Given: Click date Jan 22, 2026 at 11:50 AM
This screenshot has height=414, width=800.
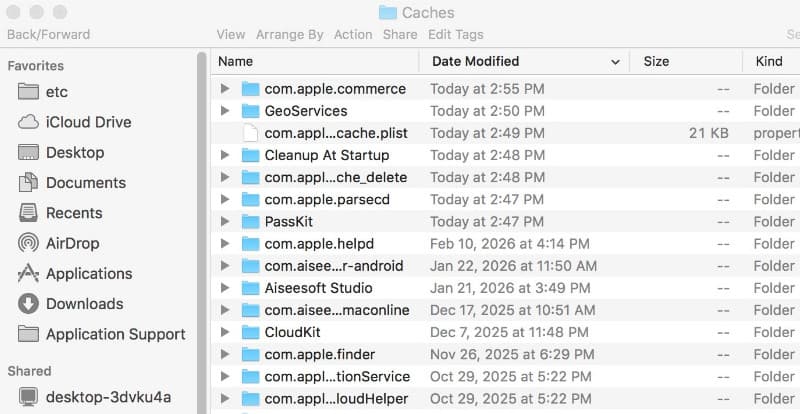Looking at the screenshot, I should coord(513,266).
